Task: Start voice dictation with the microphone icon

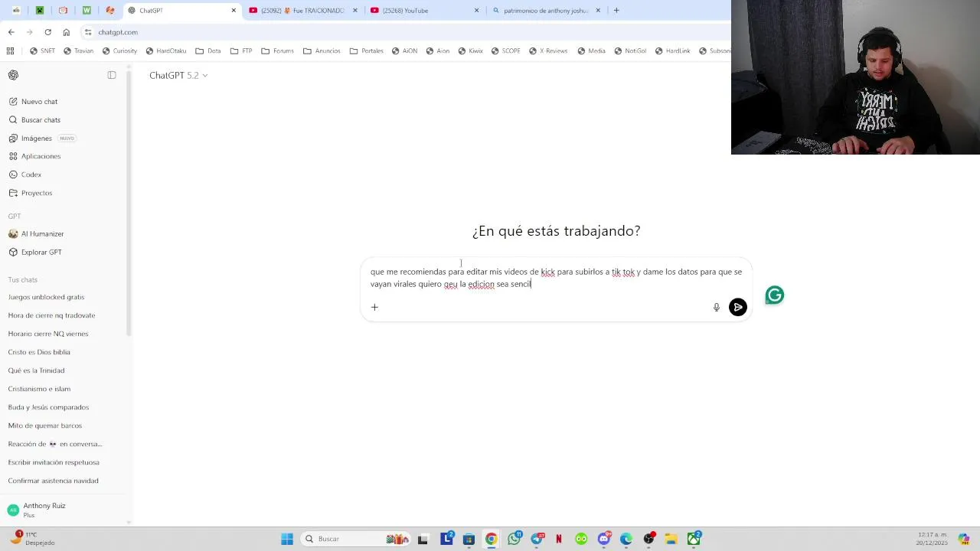Action: point(717,307)
